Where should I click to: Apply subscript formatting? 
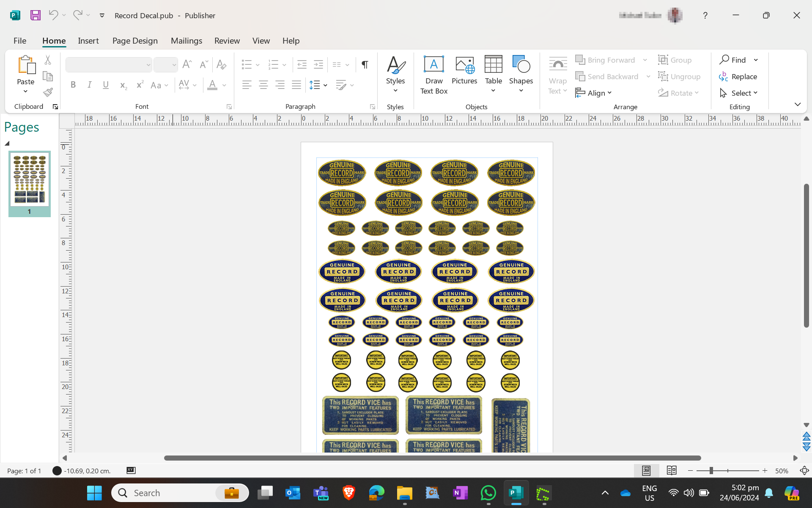pyautogui.click(x=123, y=85)
